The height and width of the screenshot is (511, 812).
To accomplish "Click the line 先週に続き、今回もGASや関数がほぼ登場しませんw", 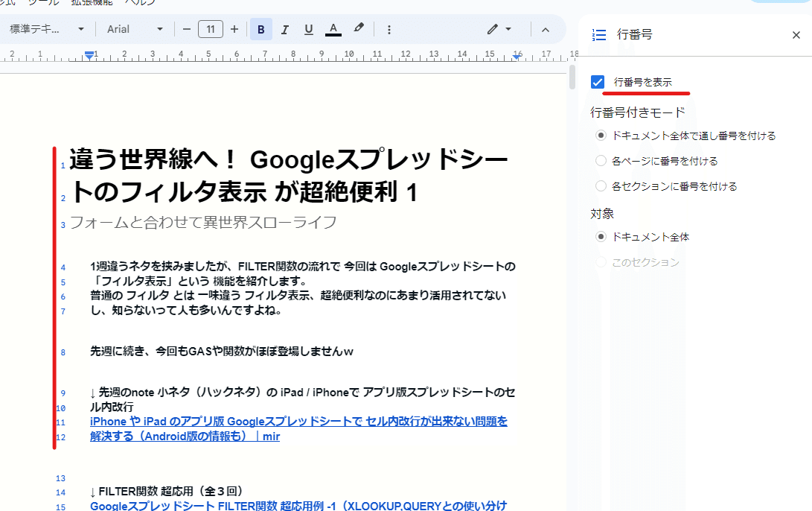I will 222,352.
